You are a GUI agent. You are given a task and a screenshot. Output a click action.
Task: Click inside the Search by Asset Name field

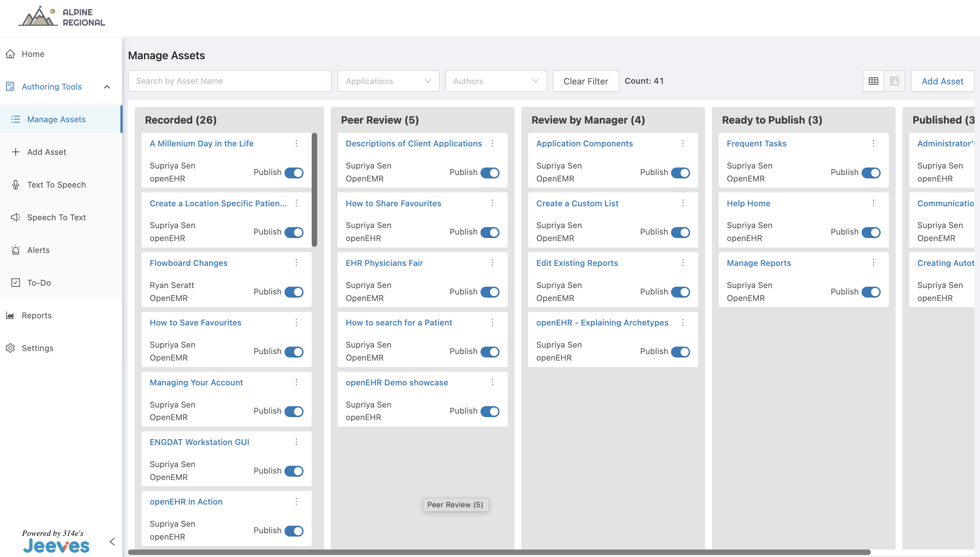(x=230, y=81)
